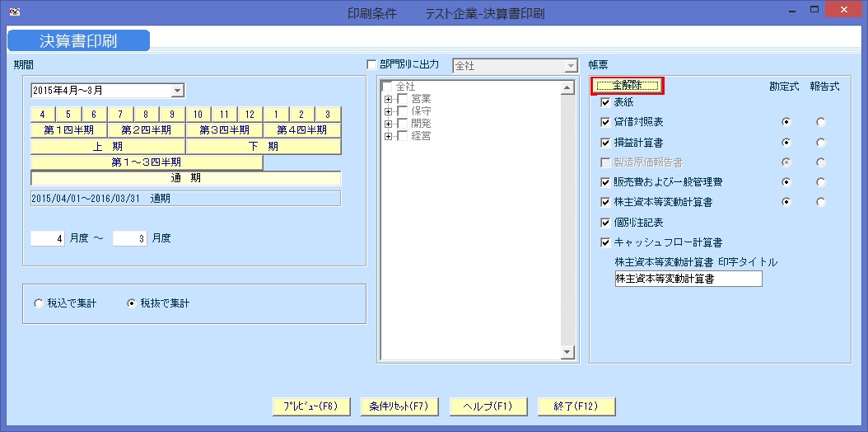Select 上期 half-year button
This screenshot has width=868, height=432.
pyautogui.click(x=108, y=147)
